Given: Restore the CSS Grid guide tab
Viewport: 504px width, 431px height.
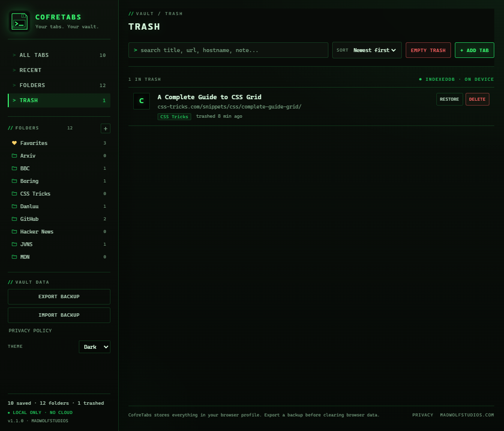Looking at the screenshot, I should coord(450,99).
